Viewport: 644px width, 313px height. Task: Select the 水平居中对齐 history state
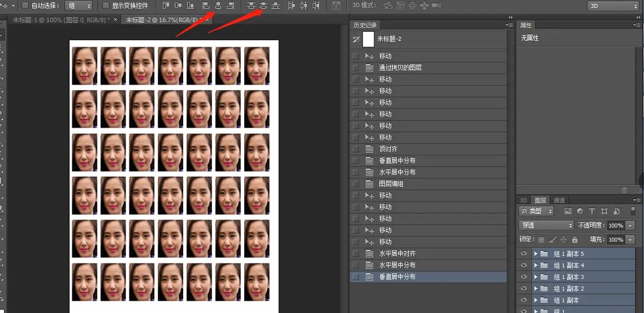point(428,254)
